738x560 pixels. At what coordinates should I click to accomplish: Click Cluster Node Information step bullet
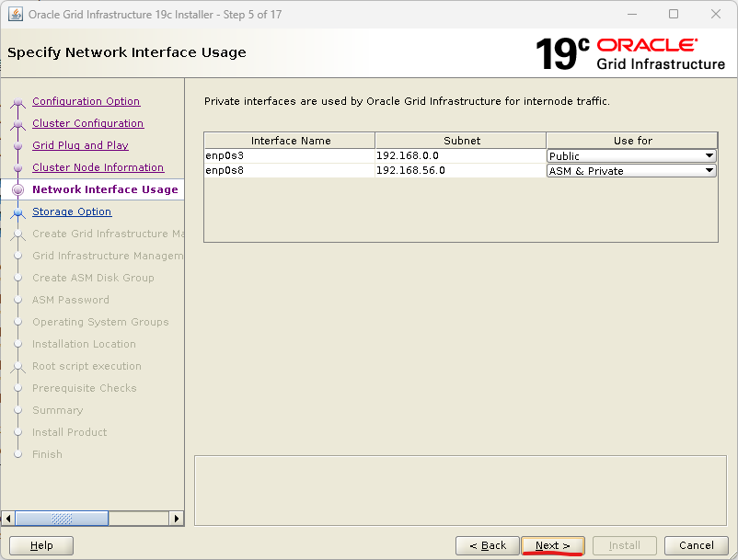click(17, 168)
